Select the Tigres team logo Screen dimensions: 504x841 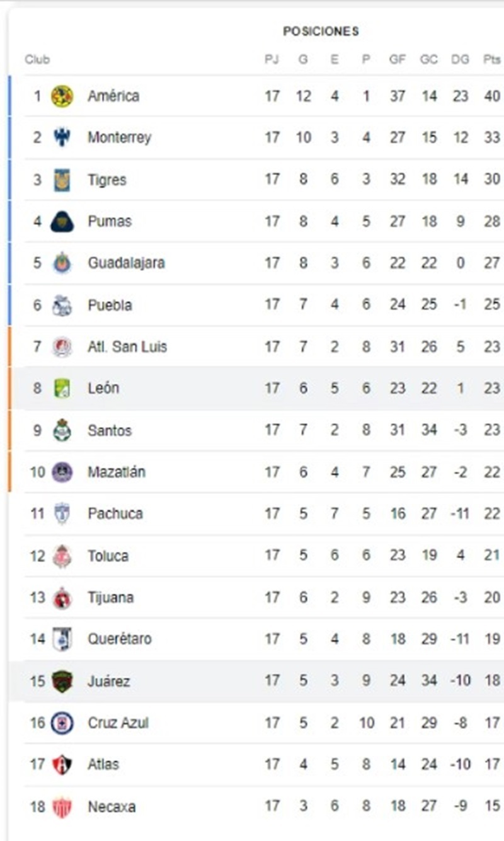click(x=62, y=180)
